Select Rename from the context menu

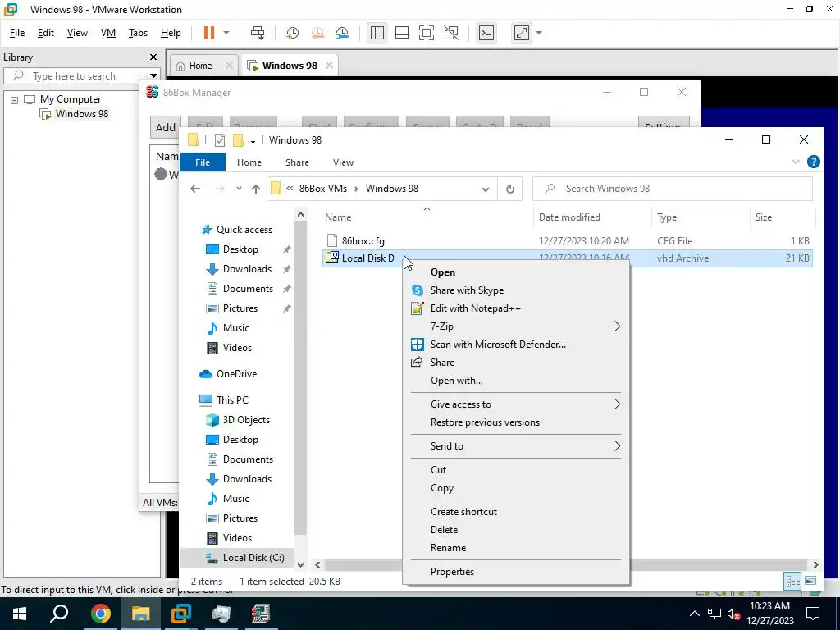coord(517,548)
